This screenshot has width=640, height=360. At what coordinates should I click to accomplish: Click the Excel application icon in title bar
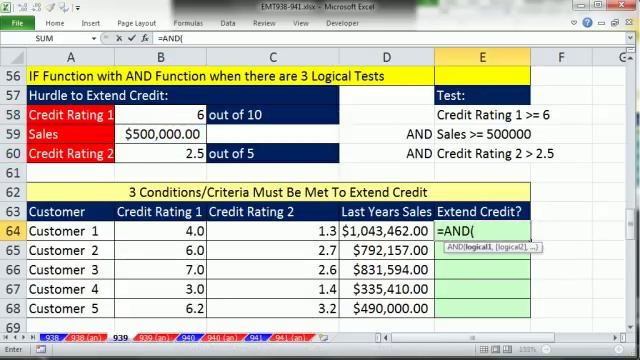point(6,7)
